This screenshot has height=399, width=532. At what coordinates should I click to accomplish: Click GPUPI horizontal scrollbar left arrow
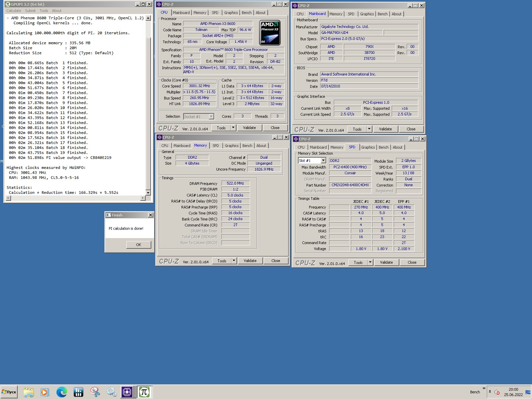point(8,198)
